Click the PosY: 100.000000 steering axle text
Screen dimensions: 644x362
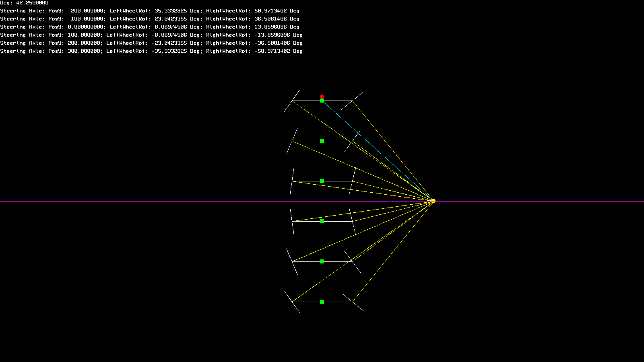[x=151, y=35]
